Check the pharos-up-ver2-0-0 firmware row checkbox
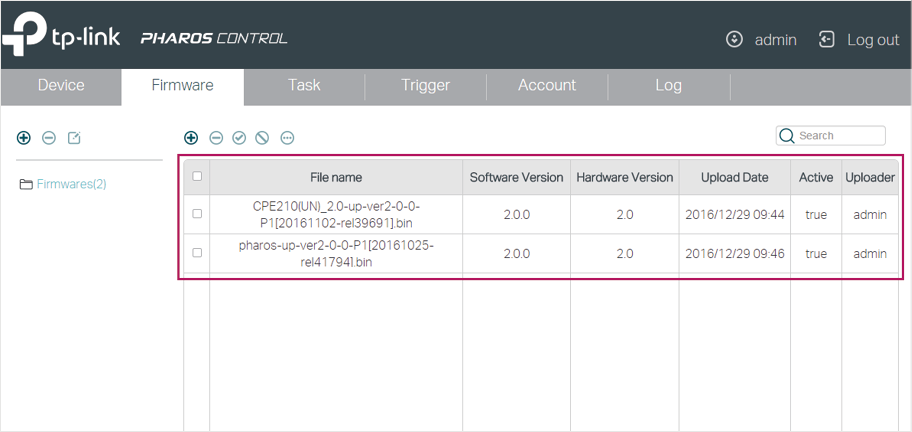This screenshot has height=432, width=912. [x=197, y=252]
